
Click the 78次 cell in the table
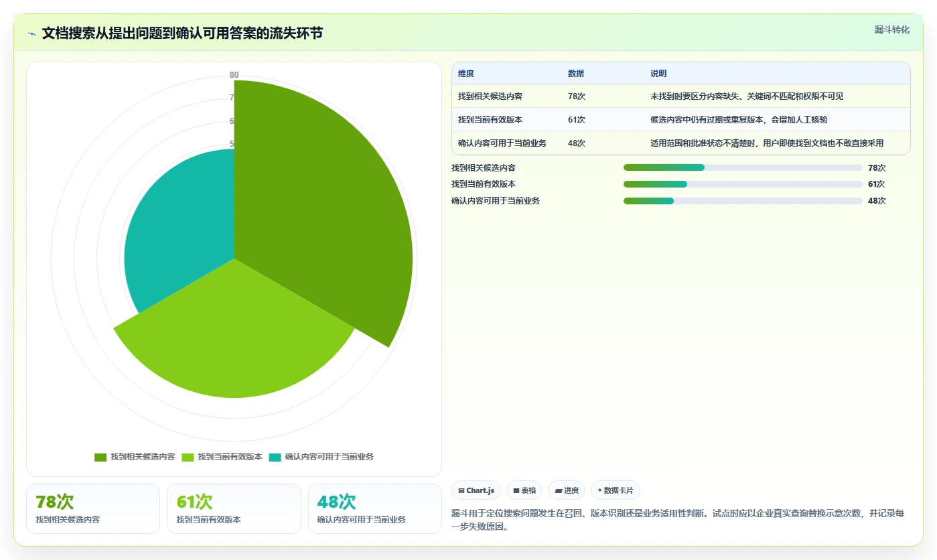pyautogui.click(x=577, y=96)
